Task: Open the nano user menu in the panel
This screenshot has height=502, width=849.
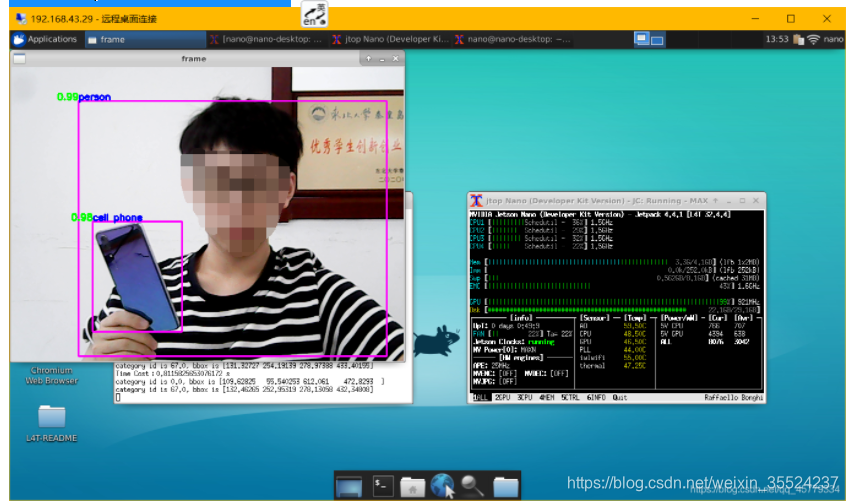Action: (833, 39)
